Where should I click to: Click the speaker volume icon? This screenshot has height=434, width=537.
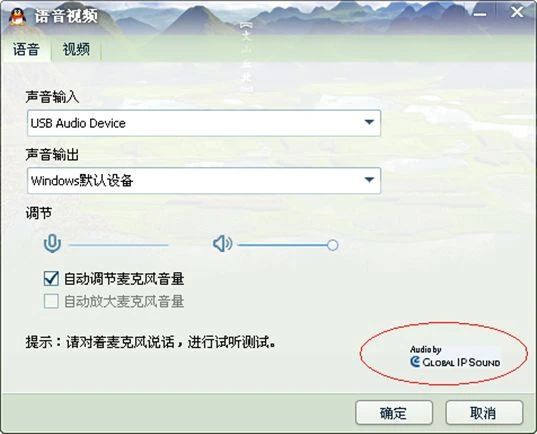[222, 244]
